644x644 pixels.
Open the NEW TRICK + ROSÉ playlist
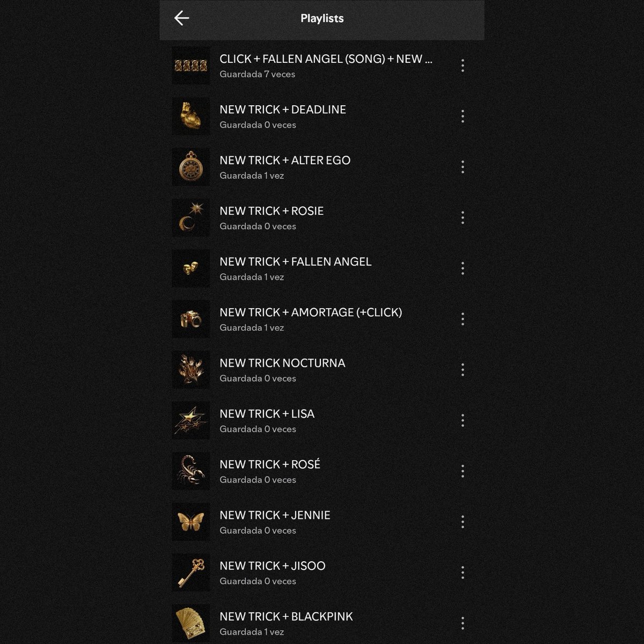tap(322, 471)
